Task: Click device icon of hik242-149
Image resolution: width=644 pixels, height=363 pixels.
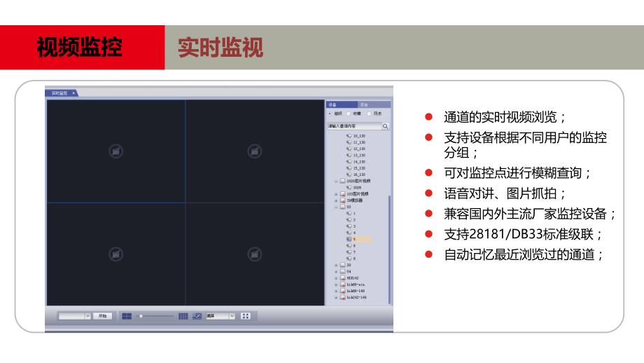Action: 342,297
